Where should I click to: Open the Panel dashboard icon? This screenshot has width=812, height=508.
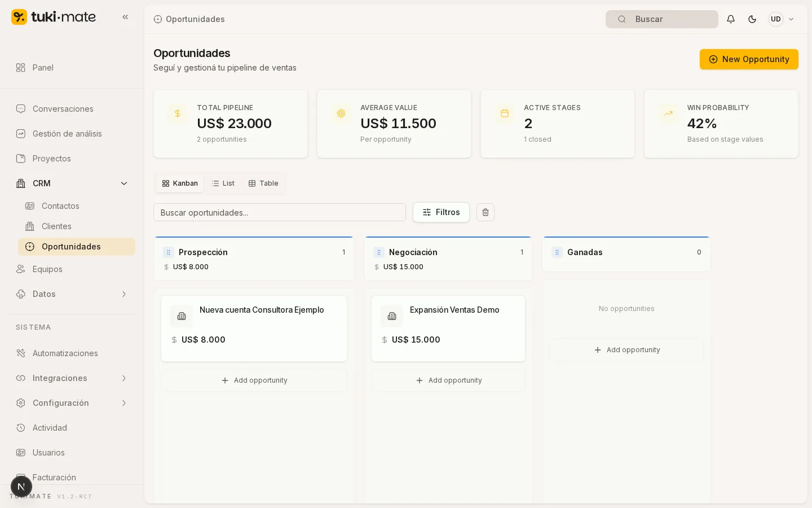point(21,68)
